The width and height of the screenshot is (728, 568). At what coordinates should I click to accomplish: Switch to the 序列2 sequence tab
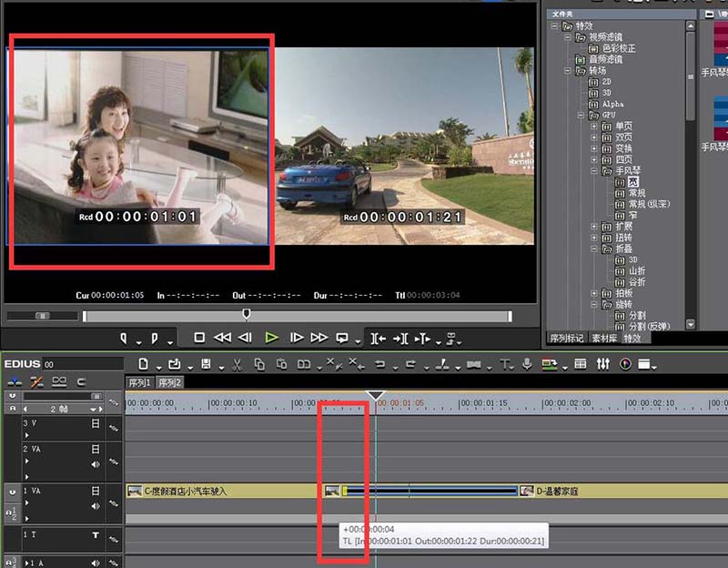point(169,382)
